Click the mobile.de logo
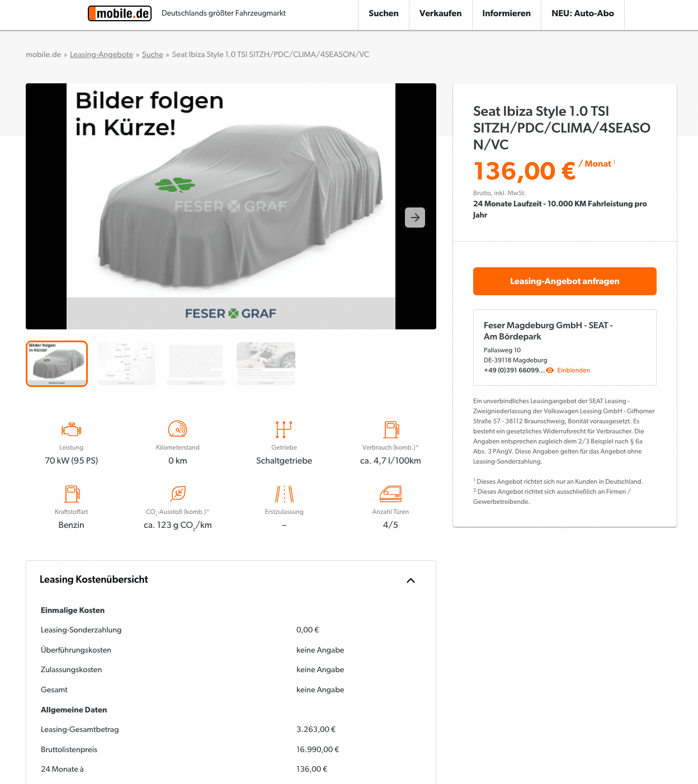This screenshot has height=784, width=698. coord(120,13)
